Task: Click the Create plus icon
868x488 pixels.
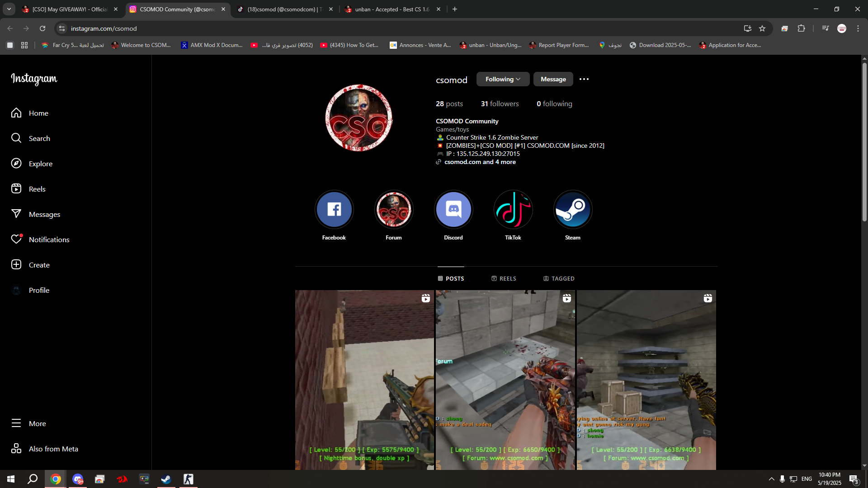Action: [x=16, y=265]
